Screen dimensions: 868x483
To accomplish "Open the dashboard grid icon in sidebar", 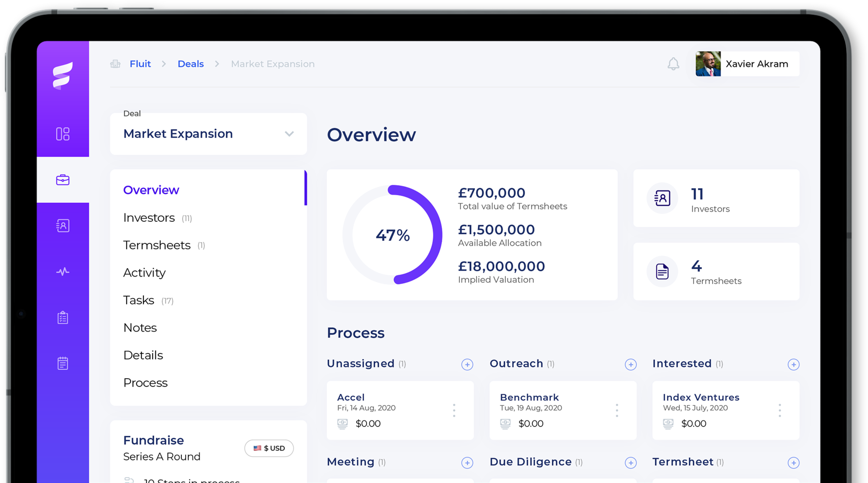I will [x=63, y=134].
